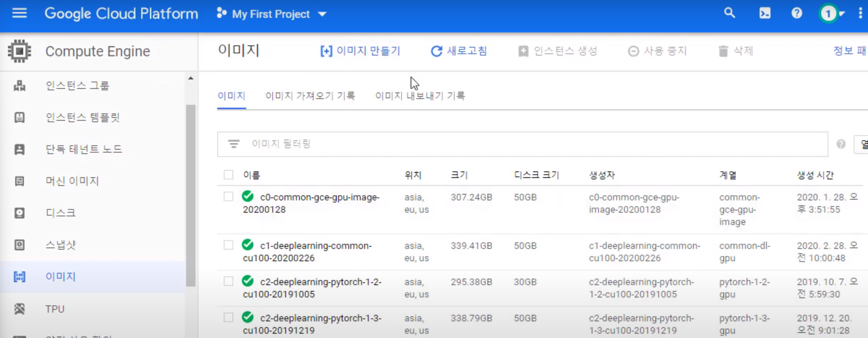Screen dimensions: 868x338
Task: Click the sidebar vertical scrollbar thumb
Action: coord(191,196)
